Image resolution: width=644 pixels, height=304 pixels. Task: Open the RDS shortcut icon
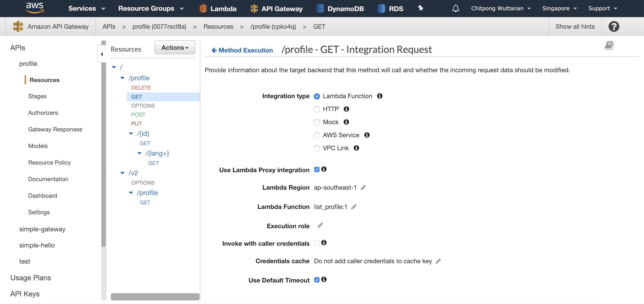click(x=381, y=9)
